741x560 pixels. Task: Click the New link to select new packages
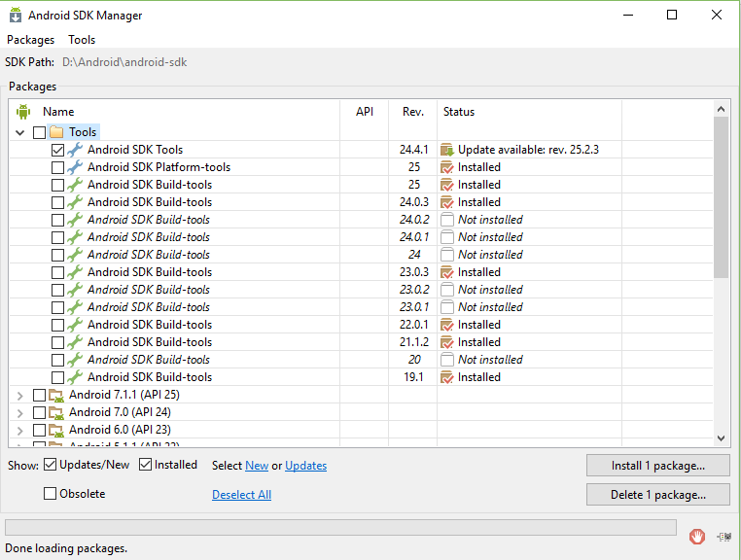click(257, 466)
